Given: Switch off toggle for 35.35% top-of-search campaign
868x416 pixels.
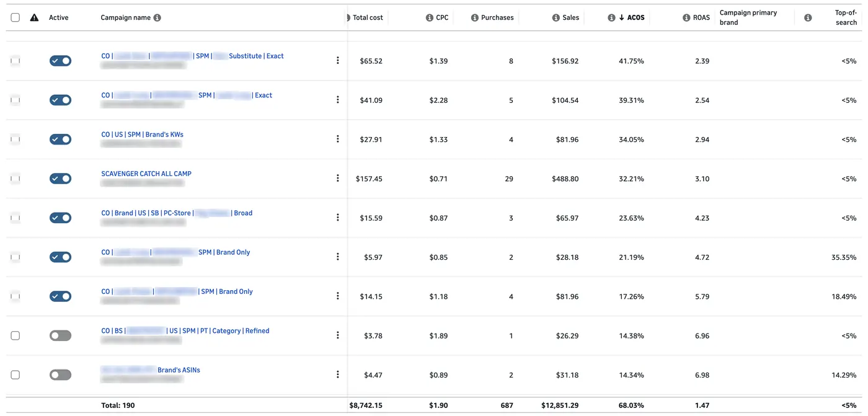Looking at the screenshot, I should (60, 257).
